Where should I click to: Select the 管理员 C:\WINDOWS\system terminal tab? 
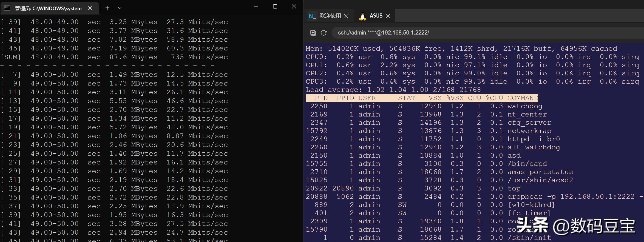(x=48, y=8)
